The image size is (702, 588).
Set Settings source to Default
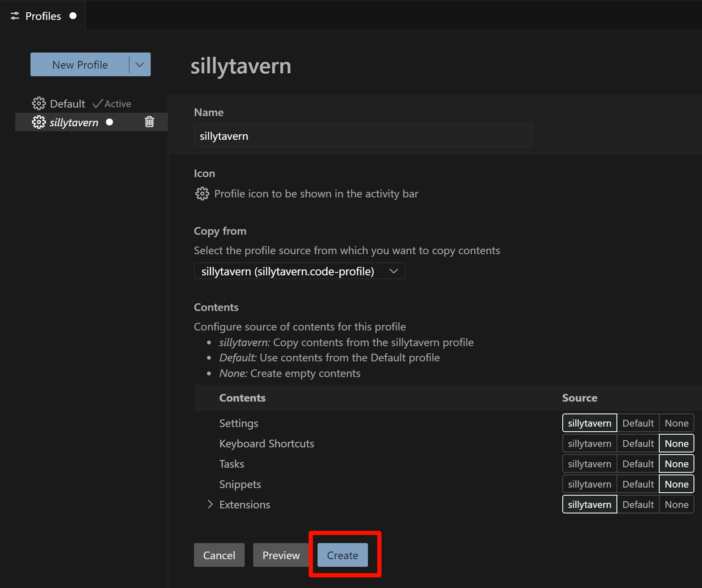pyautogui.click(x=638, y=423)
